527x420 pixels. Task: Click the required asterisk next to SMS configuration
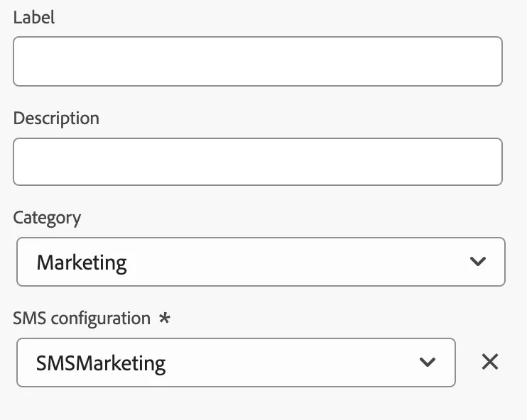pos(164,317)
